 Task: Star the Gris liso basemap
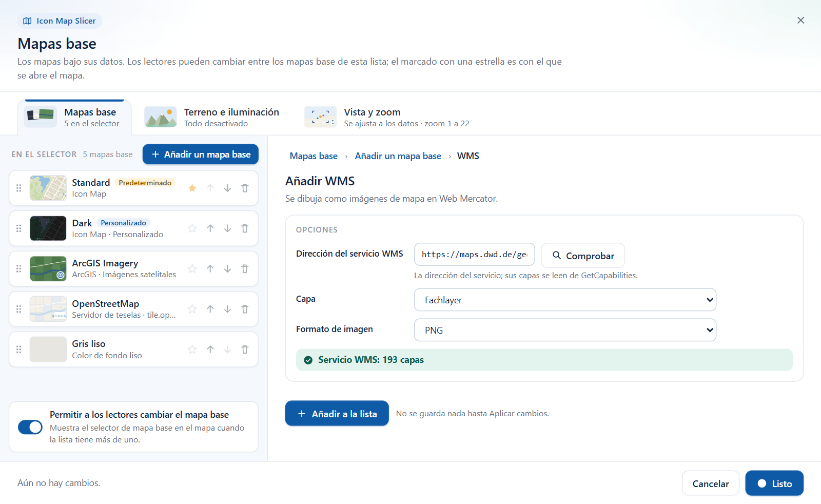click(192, 350)
